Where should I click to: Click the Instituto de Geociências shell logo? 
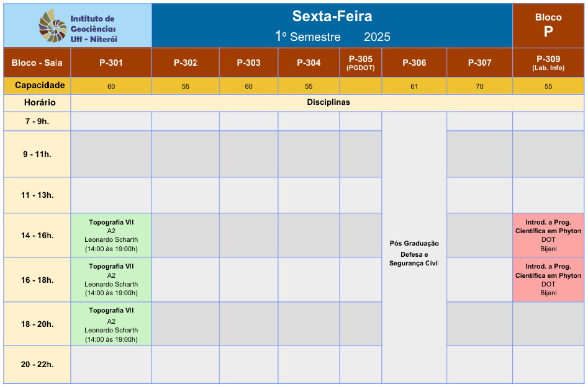[x=53, y=25]
